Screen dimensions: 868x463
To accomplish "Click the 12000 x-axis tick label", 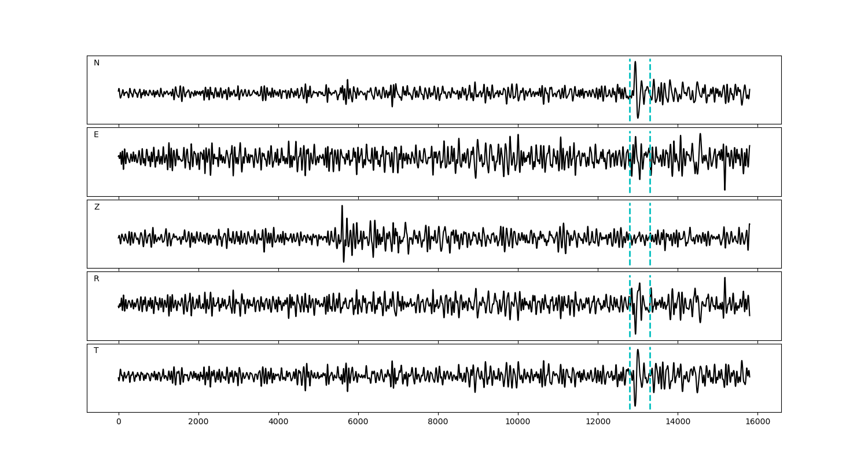I will pyautogui.click(x=598, y=422).
